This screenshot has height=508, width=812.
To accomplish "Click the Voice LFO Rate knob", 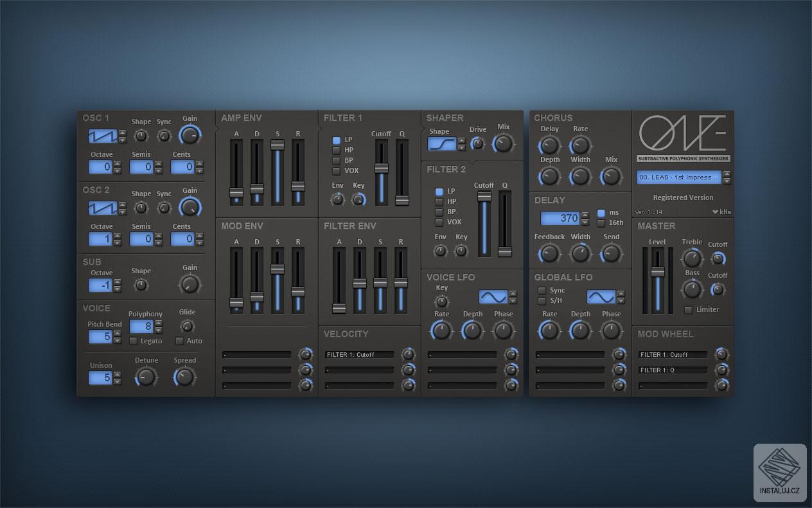I will 442,331.
